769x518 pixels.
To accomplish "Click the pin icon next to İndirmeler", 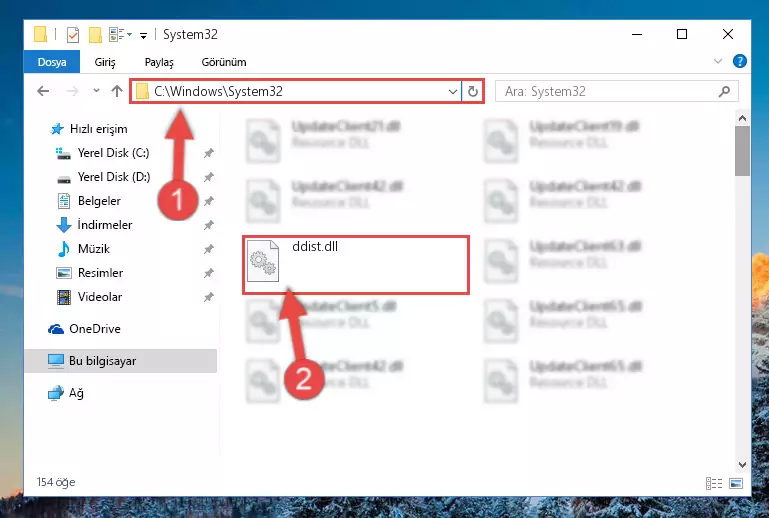I will point(209,225).
